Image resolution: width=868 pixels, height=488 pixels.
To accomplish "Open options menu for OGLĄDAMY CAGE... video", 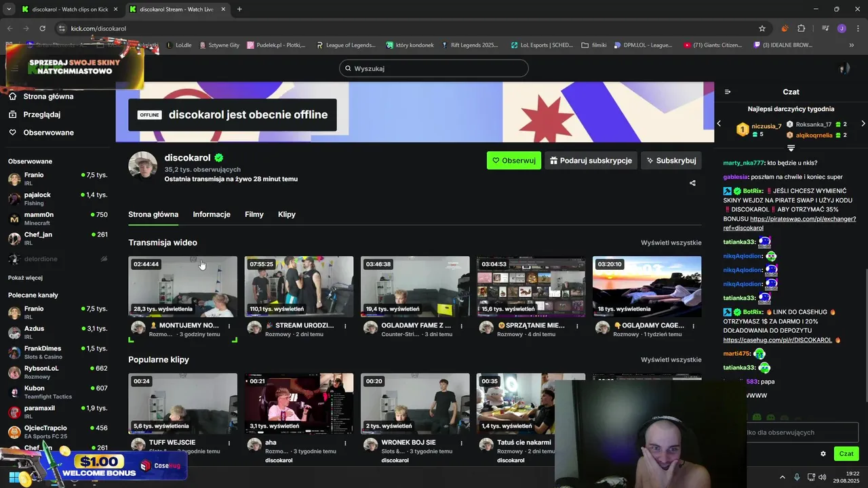I will coord(693,326).
